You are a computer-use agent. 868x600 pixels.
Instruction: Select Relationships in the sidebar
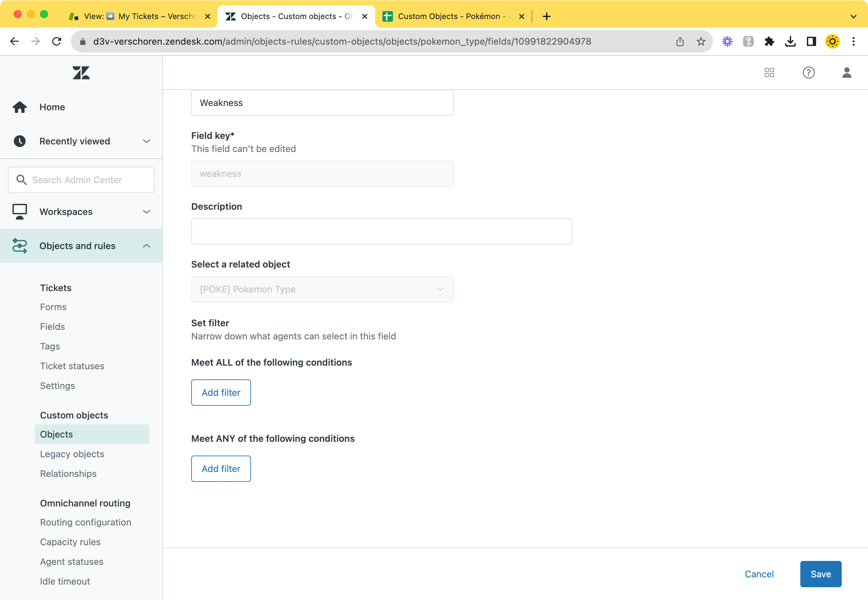click(68, 474)
